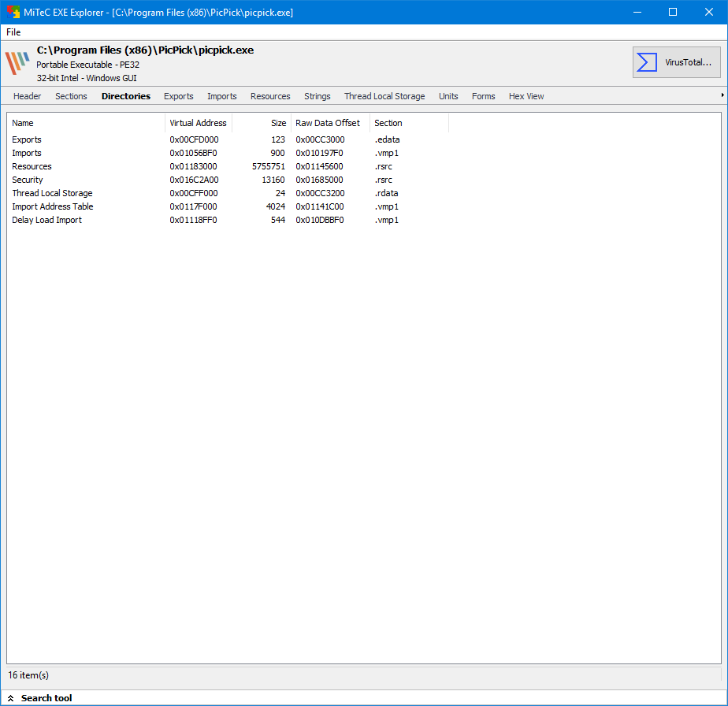
Task: Click the Search tool label
Action: pos(46,698)
